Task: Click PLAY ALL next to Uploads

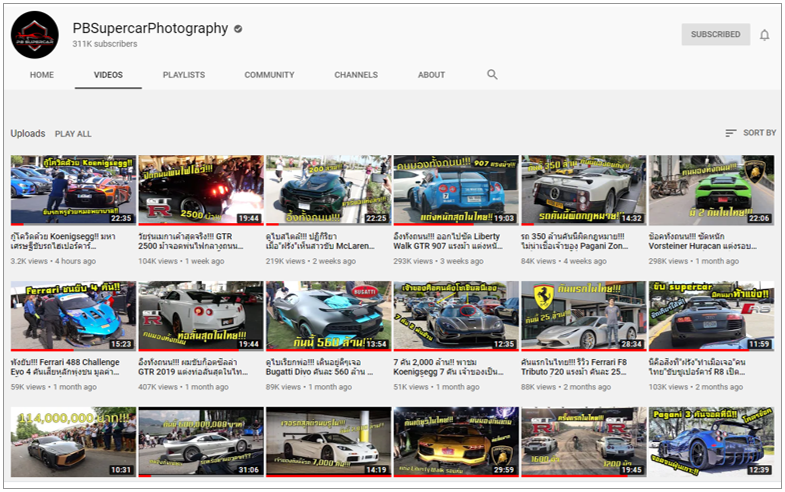Action: tap(73, 134)
